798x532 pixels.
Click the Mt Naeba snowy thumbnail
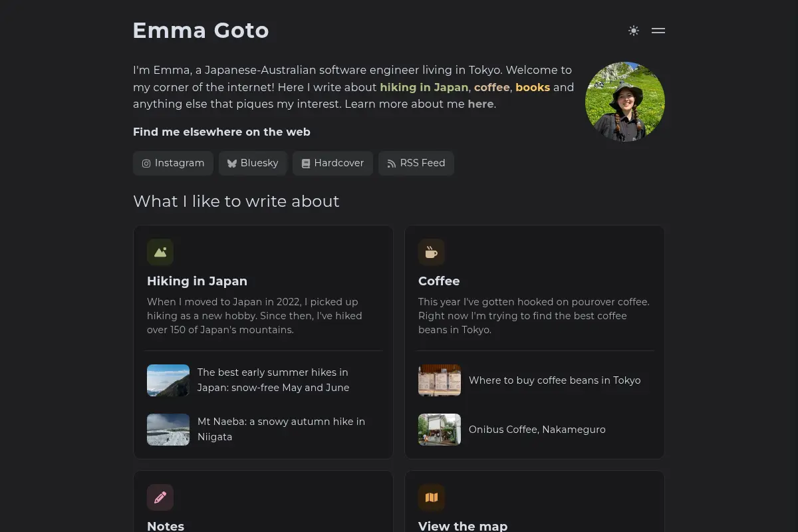click(168, 430)
